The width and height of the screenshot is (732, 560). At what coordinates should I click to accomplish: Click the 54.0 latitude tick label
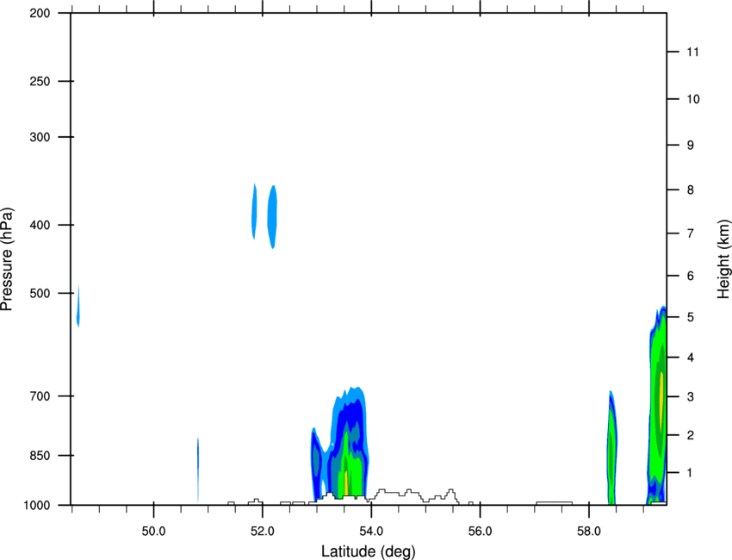click(x=371, y=532)
